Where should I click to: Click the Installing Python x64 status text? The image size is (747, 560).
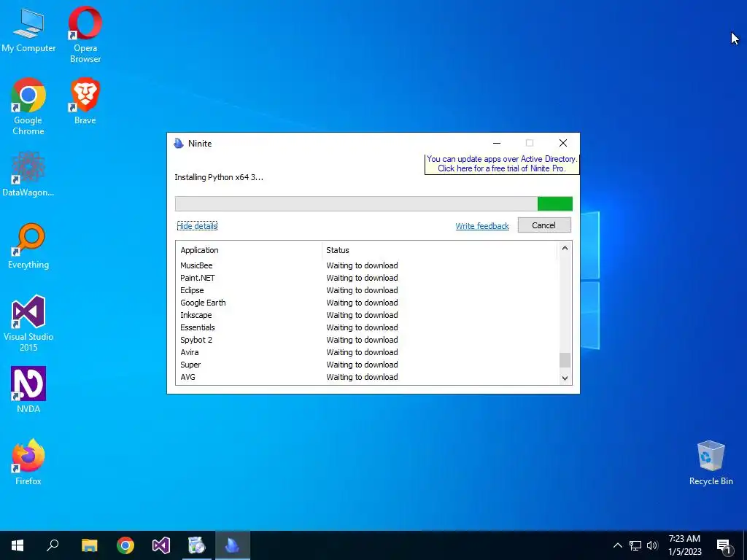tap(219, 177)
